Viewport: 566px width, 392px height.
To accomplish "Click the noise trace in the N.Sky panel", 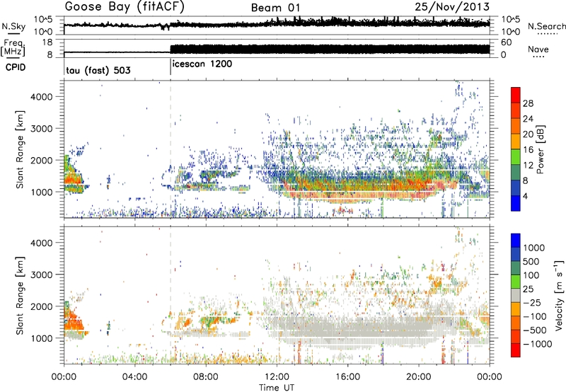I will tap(277, 24).
